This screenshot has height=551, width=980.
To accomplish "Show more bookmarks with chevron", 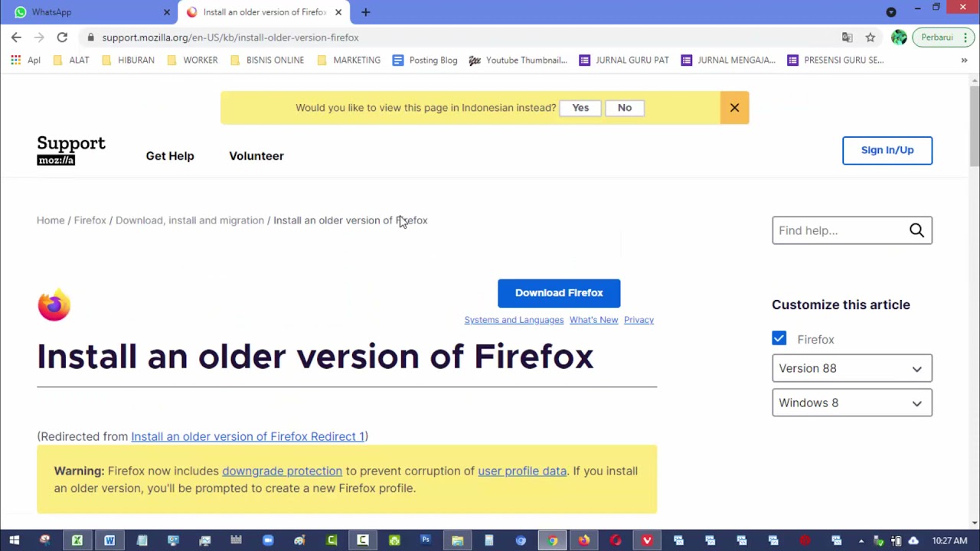I will 964,60.
